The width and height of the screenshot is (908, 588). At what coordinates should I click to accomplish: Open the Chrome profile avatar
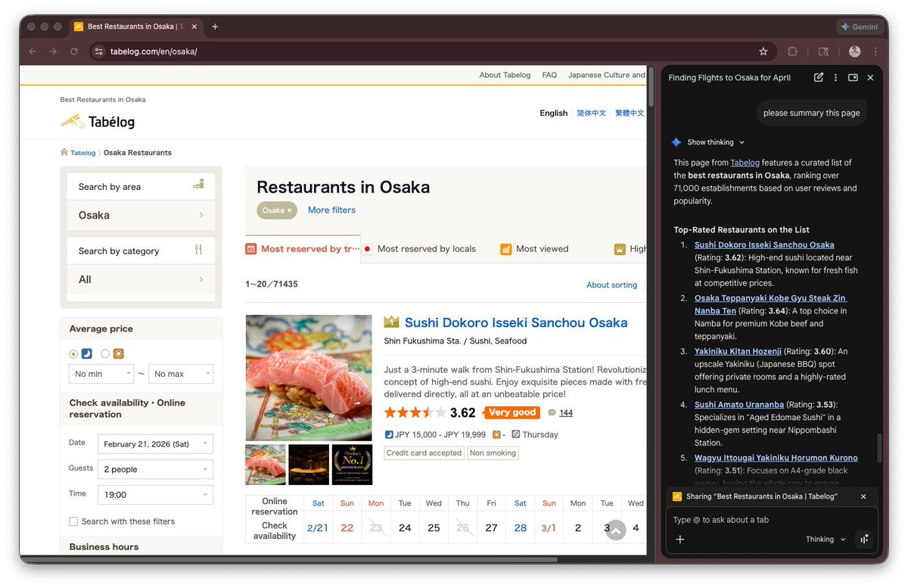(855, 51)
